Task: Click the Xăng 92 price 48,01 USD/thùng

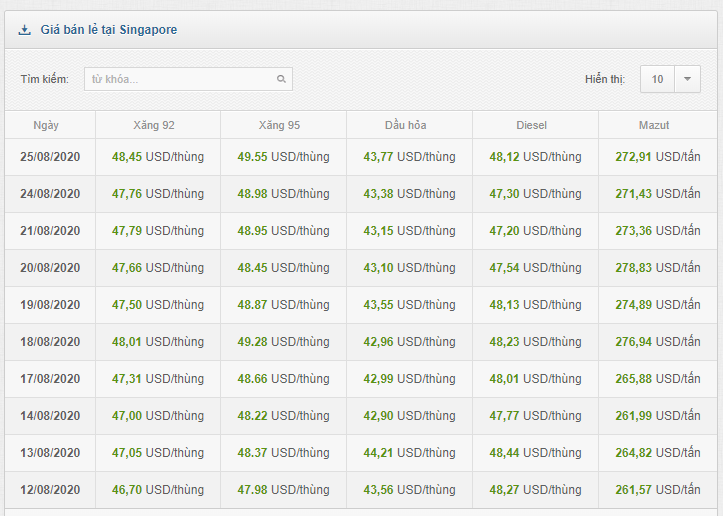Action: pyautogui.click(x=158, y=342)
